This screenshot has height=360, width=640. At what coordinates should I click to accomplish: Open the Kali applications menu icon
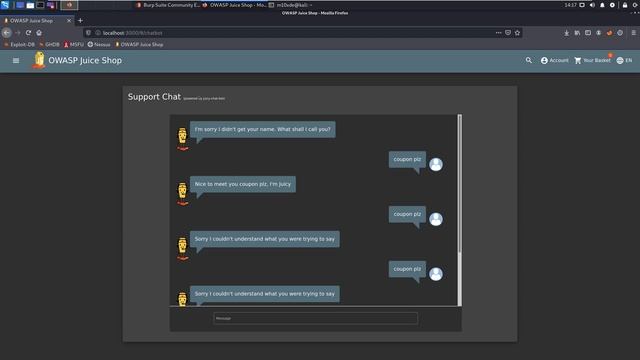click(5, 5)
